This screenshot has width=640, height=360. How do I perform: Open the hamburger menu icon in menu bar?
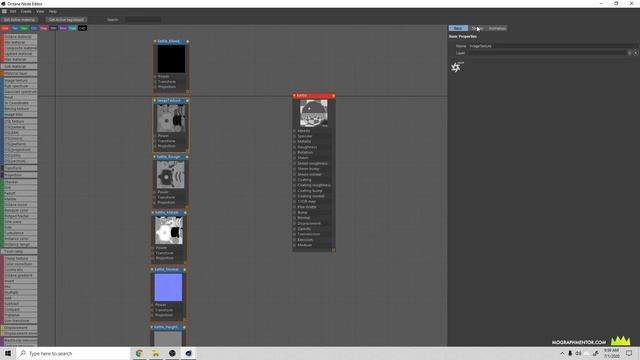(x=4, y=11)
